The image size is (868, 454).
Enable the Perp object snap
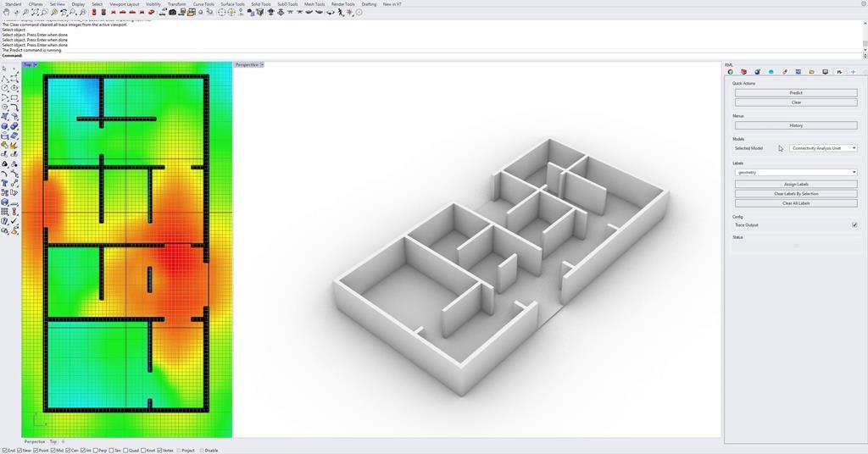(x=95, y=451)
